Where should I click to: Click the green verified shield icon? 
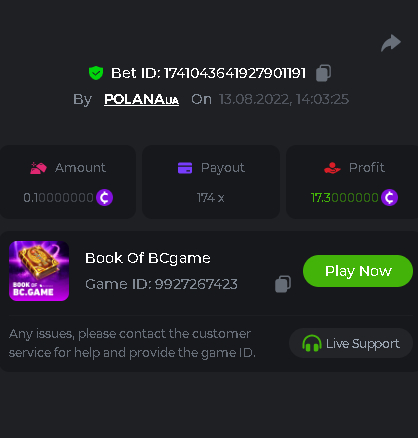click(x=96, y=73)
